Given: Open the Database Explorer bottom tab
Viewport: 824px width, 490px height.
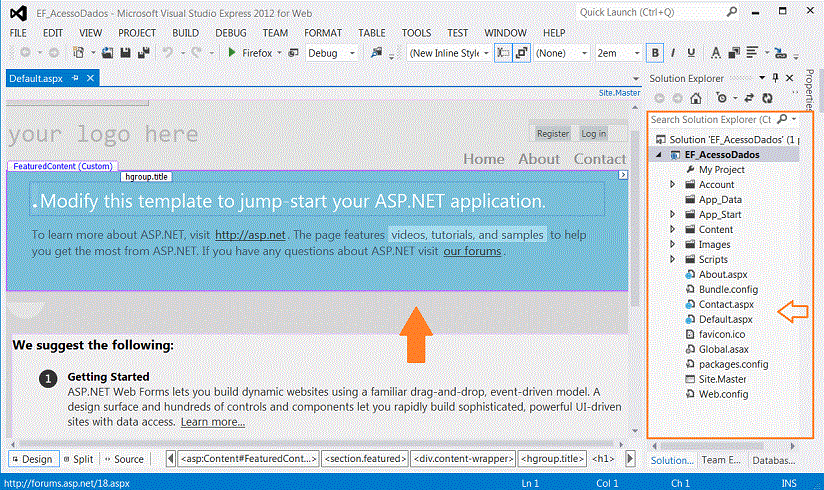Looking at the screenshot, I should pos(773,460).
